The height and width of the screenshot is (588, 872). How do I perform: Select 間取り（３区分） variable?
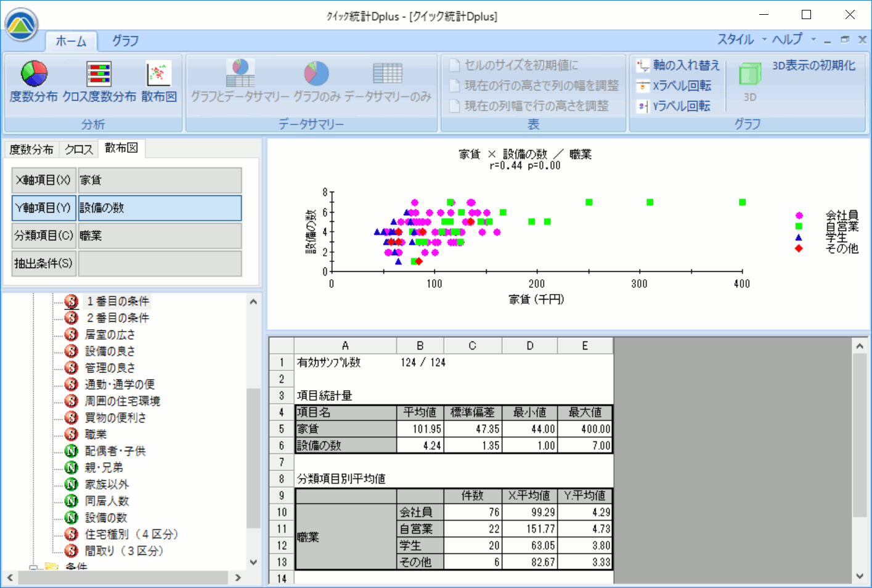(124, 550)
